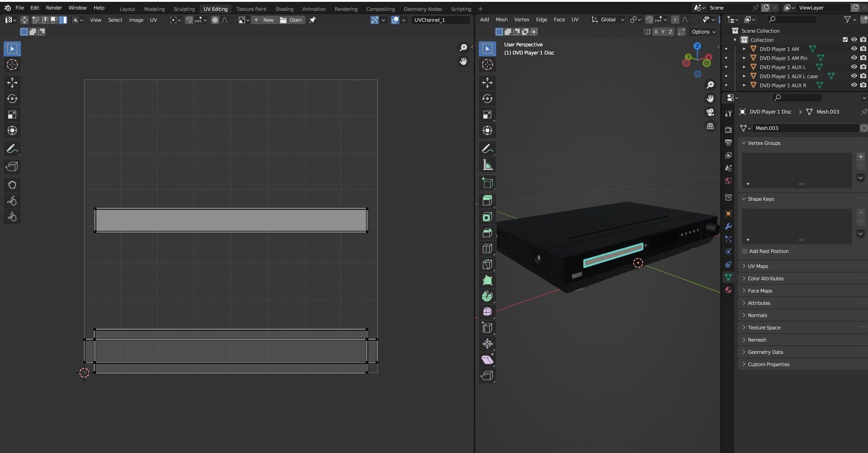Select the UV Relax sculpt tool
The height and width of the screenshot is (453, 868).
coord(12,201)
